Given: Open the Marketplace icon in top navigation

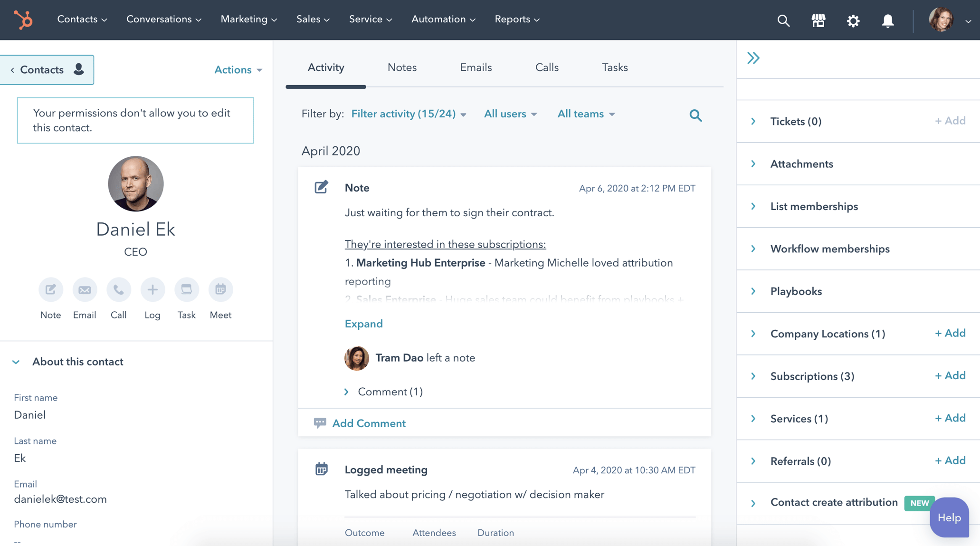Looking at the screenshot, I should 818,20.
